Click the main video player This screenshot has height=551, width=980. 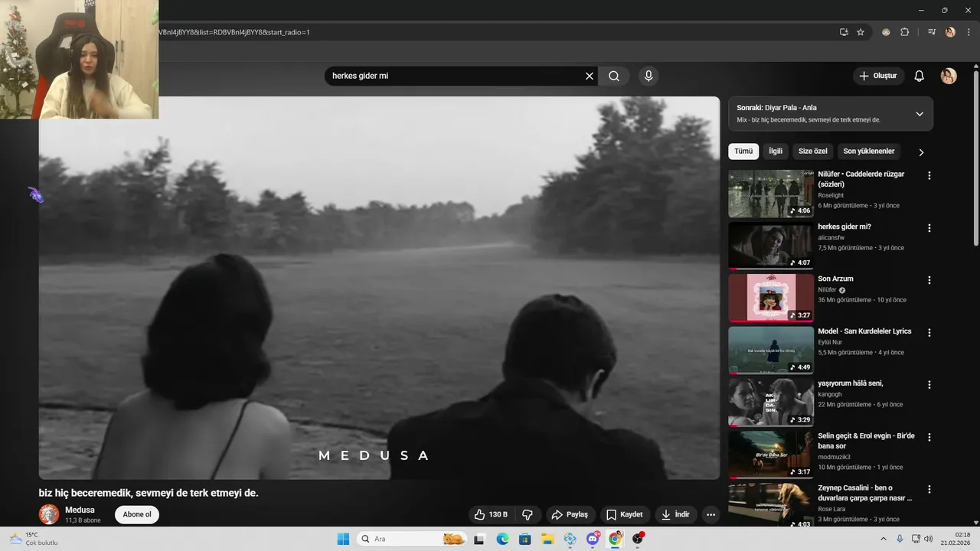click(379, 288)
